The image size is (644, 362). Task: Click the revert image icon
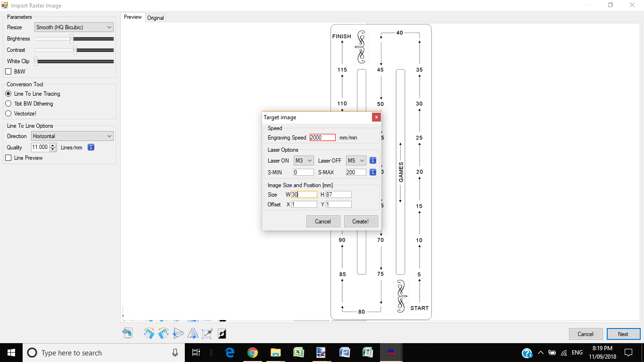click(x=127, y=333)
